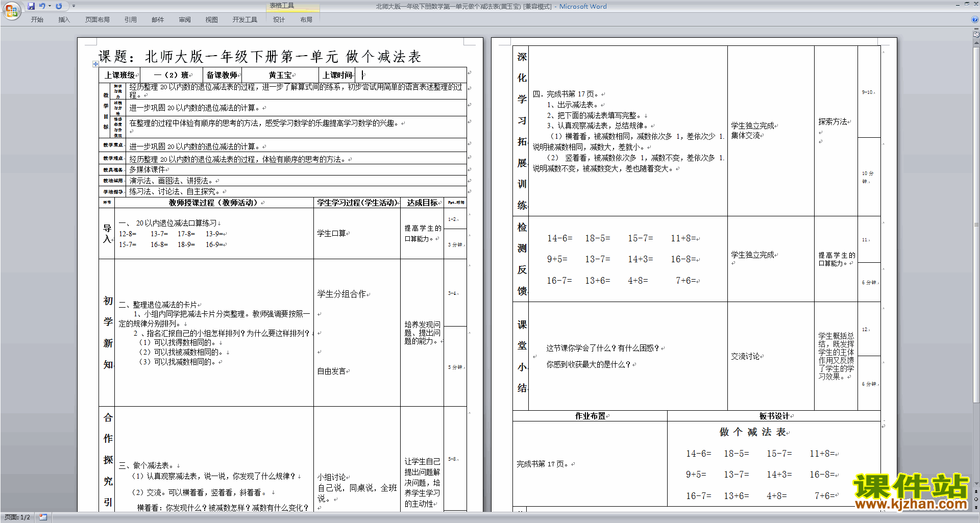Viewport: 980px width, 523px height.
Task: Click the 四．完成书第17页 line
Action: [567, 94]
